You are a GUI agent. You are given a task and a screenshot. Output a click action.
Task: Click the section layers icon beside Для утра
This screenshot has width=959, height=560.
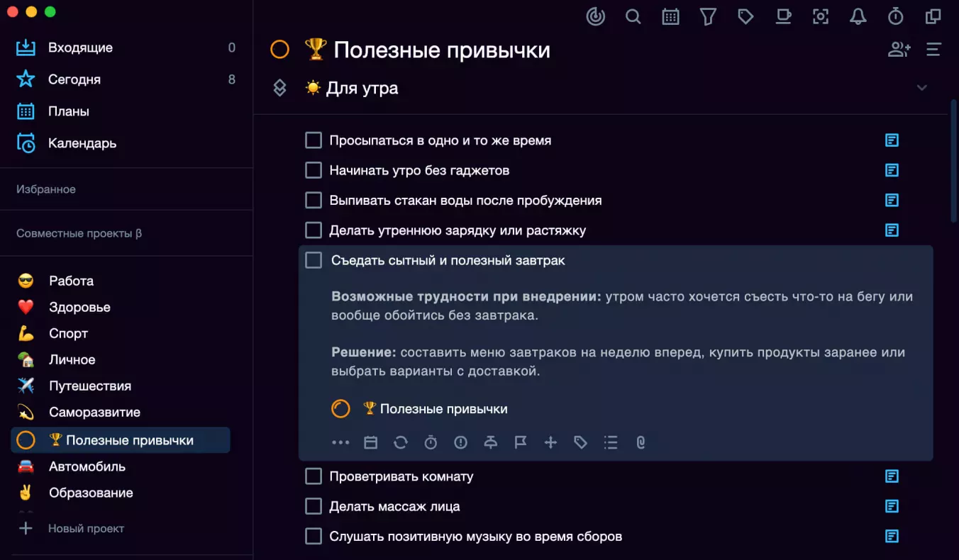(x=279, y=88)
